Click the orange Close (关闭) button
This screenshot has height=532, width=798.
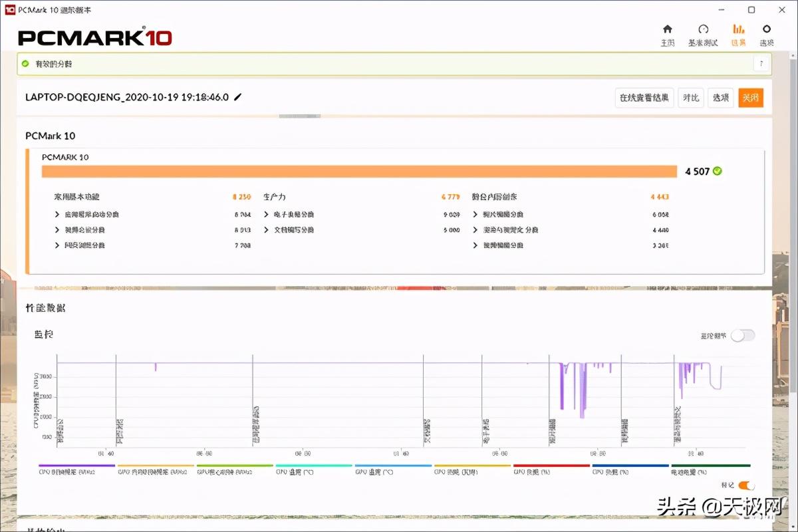[751, 98]
